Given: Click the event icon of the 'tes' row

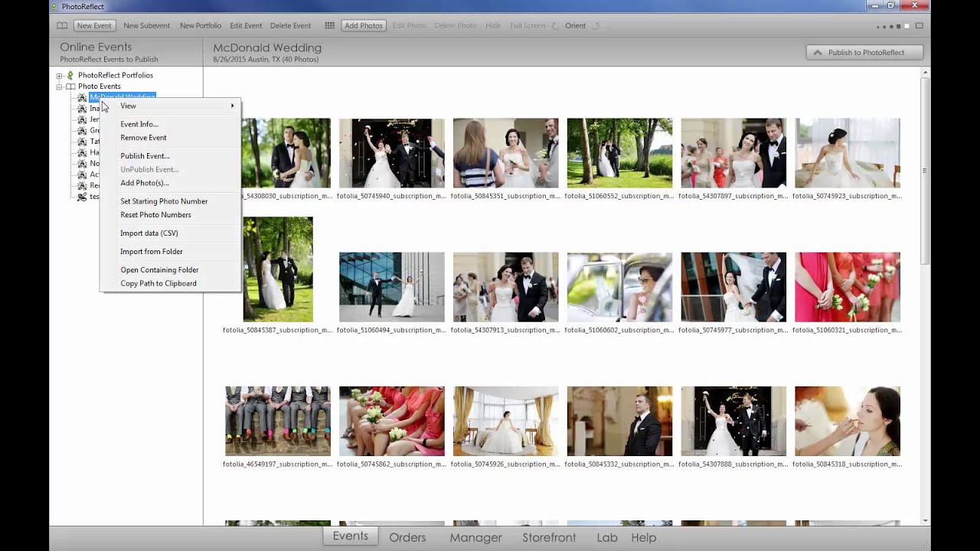Looking at the screenshot, I should click(82, 197).
